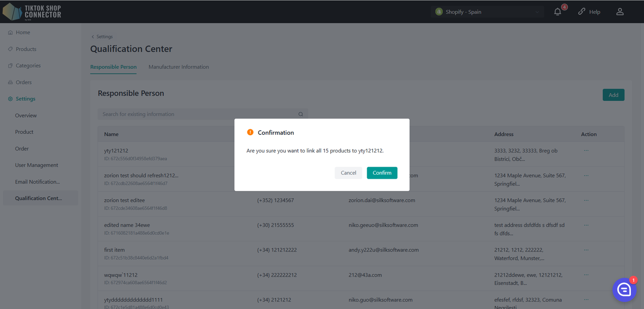Go to Products in sidebar

point(26,49)
